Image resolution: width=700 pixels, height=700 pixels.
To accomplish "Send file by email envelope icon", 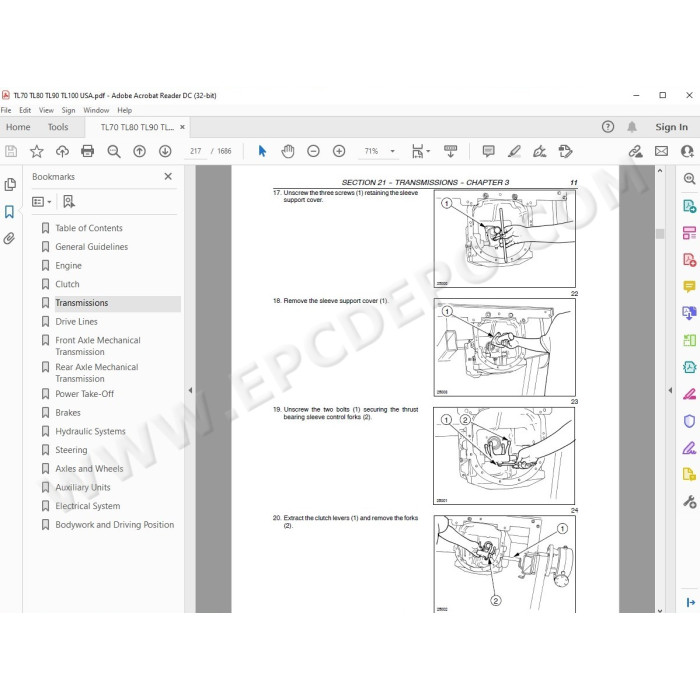I will pyautogui.click(x=662, y=151).
